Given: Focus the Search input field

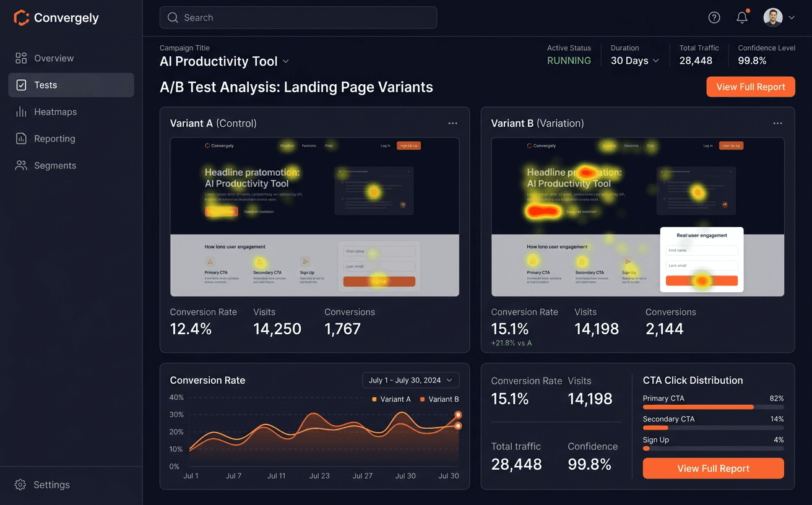Looking at the screenshot, I should click(x=298, y=17).
